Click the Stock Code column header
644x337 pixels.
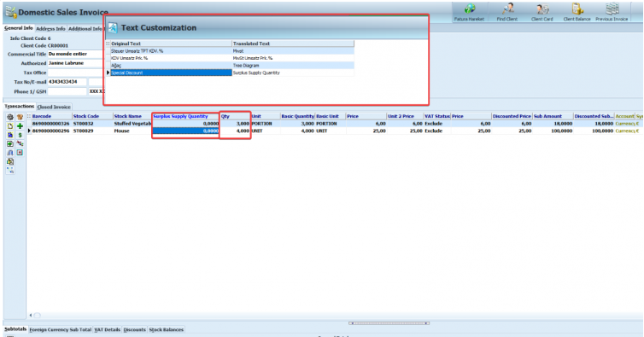point(93,116)
